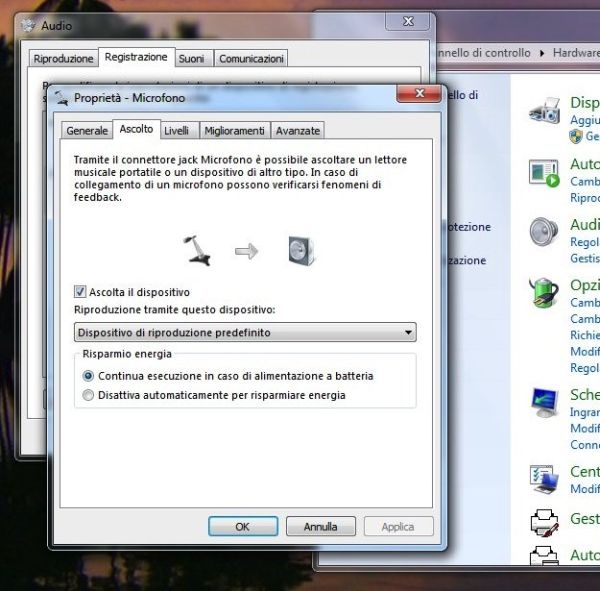Image resolution: width=600 pixels, height=591 pixels.
Task: Open the battery power options icon
Action: pos(544,291)
